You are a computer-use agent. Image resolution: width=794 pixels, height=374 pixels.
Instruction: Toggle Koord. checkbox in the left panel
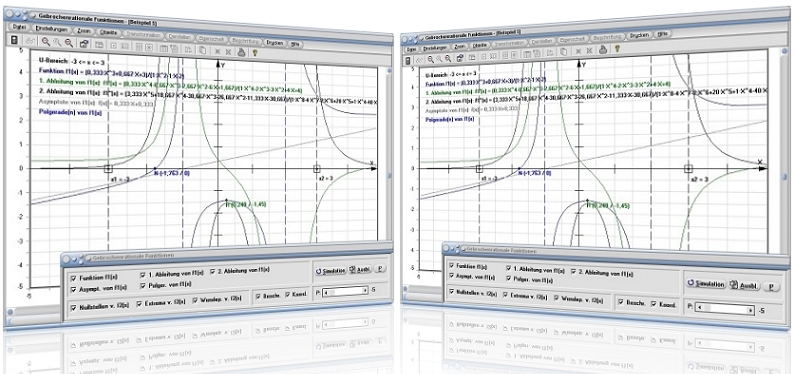tap(287, 295)
